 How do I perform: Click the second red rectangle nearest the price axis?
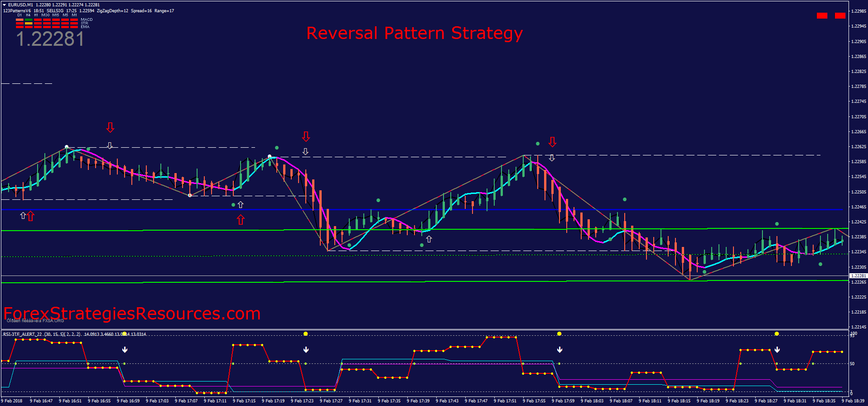click(x=840, y=15)
